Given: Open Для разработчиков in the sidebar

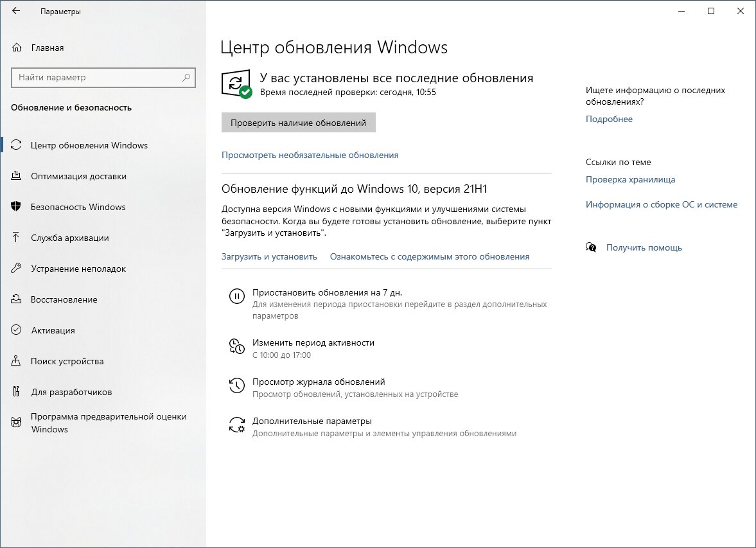Looking at the screenshot, I should pos(71,392).
